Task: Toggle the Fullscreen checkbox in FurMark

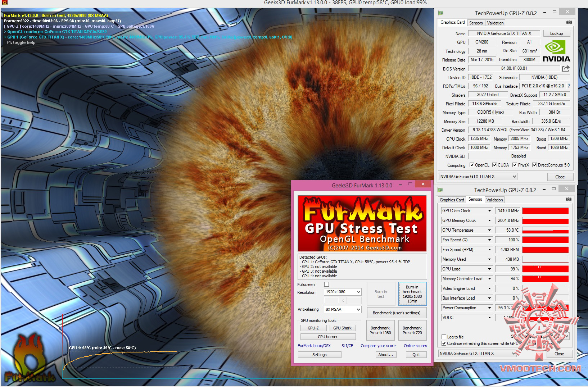Action: click(x=326, y=284)
